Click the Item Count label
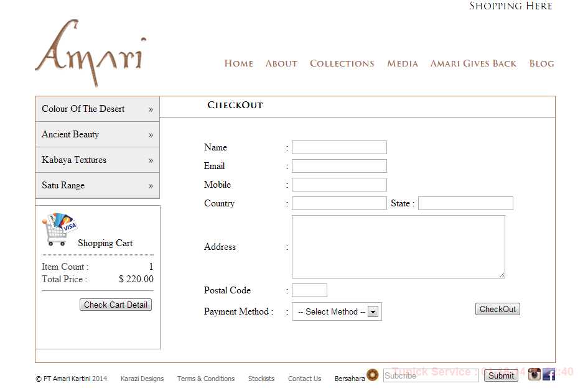The width and height of the screenshot is (588, 391). tap(65, 267)
